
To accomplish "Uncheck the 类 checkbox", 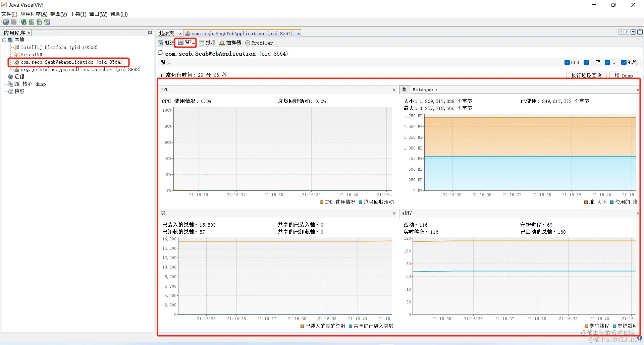I will coord(607,62).
